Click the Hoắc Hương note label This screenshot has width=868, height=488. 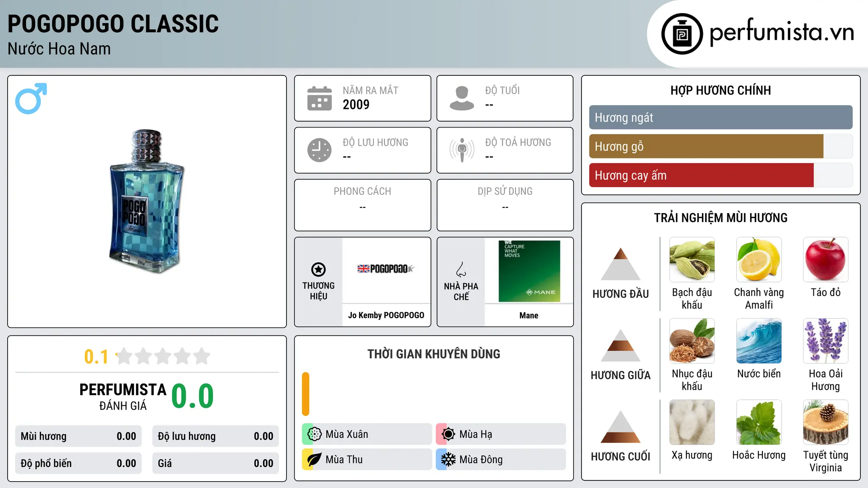(759, 455)
